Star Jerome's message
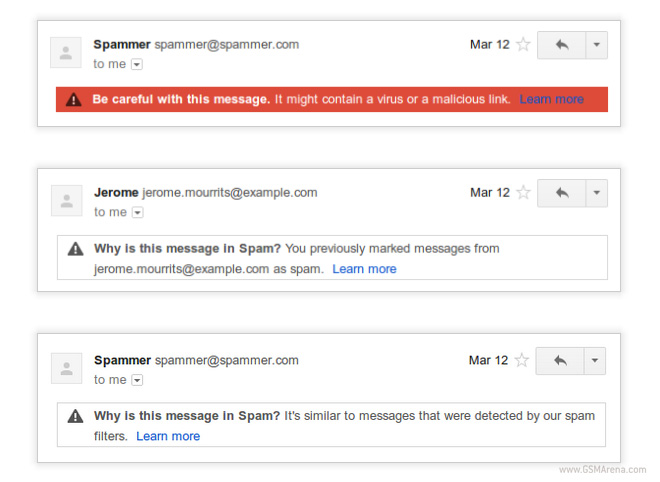Image resolution: width=660 pixels, height=482 pixels. coord(523,193)
